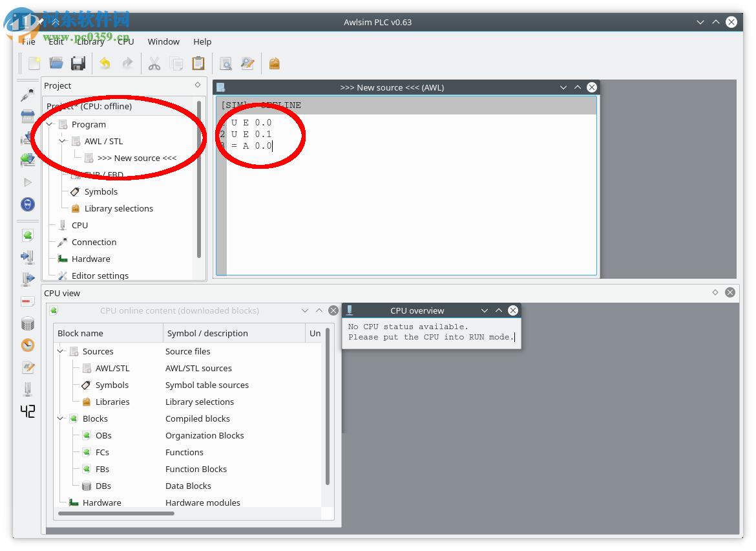Click the grey play triangle run icon
Screen dimensions: 756x551
tap(28, 182)
